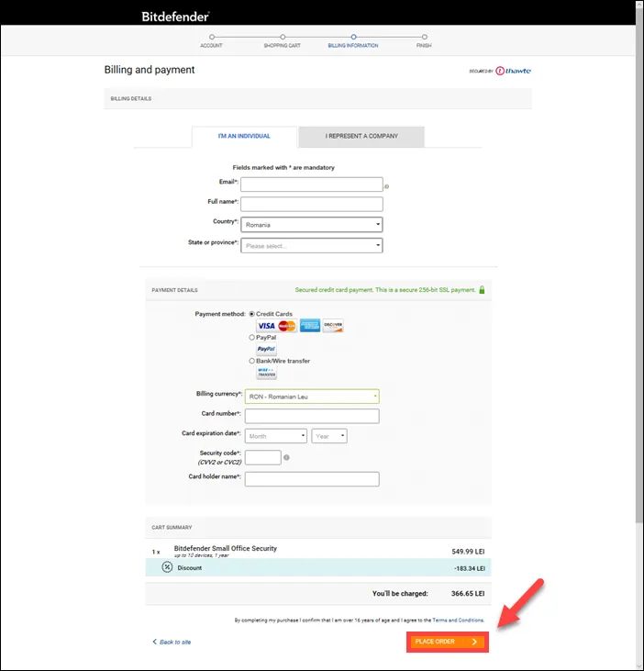Screen dimensions: 644x671
Task: Click into the Full name field
Action: tap(312, 204)
